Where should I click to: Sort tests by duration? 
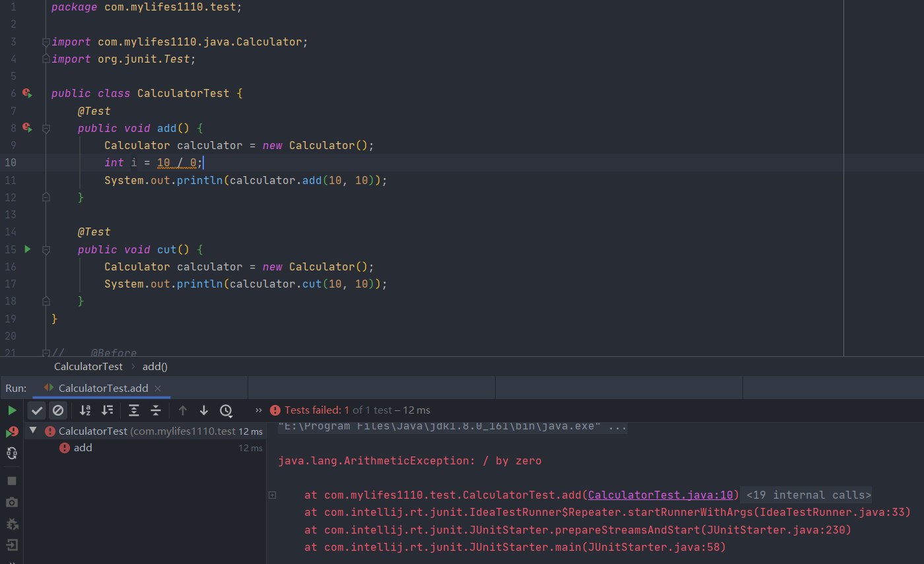coord(107,410)
